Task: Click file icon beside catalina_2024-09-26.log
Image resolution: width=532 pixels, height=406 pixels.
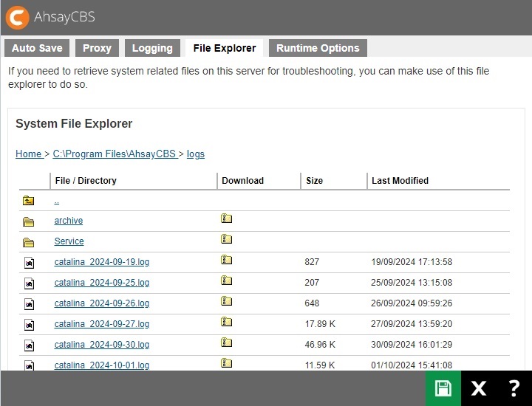Action: point(28,303)
